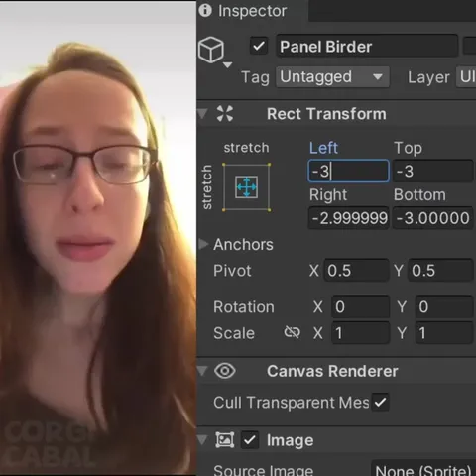The height and width of the screenshot is (476, 476).
Task: Click the Rect Transform component icon
Action: 225,114
